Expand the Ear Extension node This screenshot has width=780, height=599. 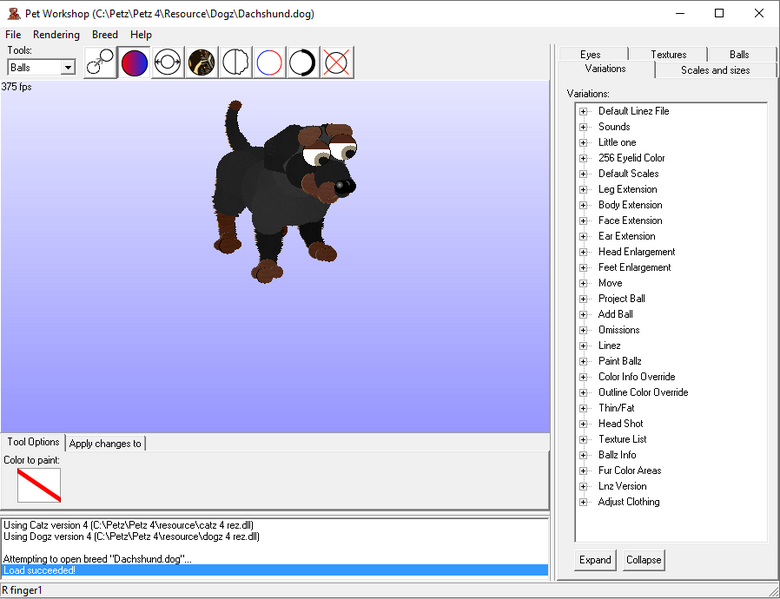(x=583, y=236)
